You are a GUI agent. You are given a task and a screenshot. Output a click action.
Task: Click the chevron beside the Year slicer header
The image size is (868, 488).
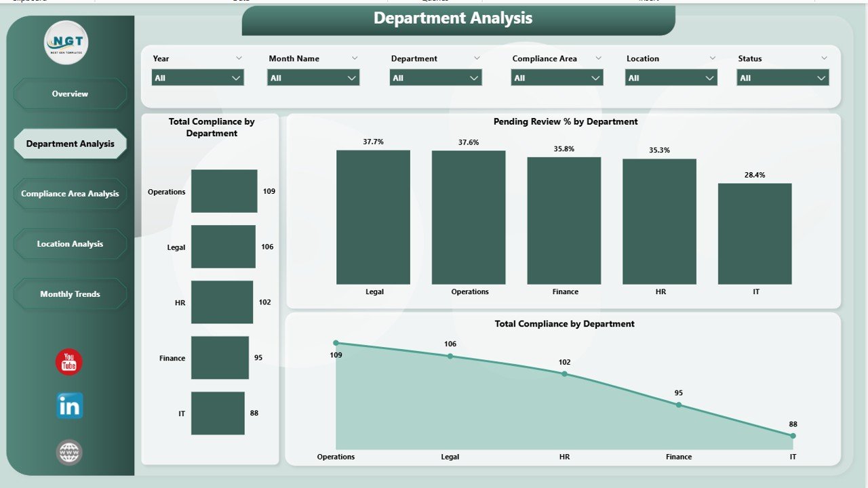coord(239,58)
